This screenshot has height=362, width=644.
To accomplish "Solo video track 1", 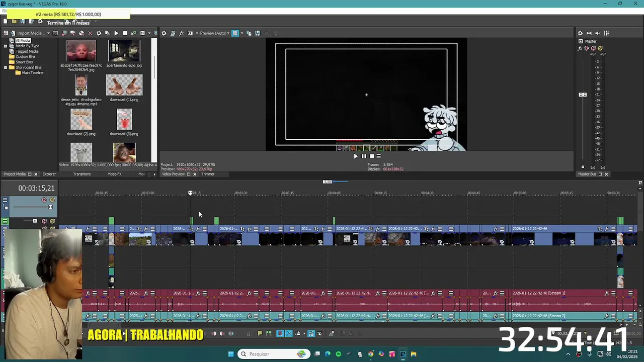I will 52,200.
